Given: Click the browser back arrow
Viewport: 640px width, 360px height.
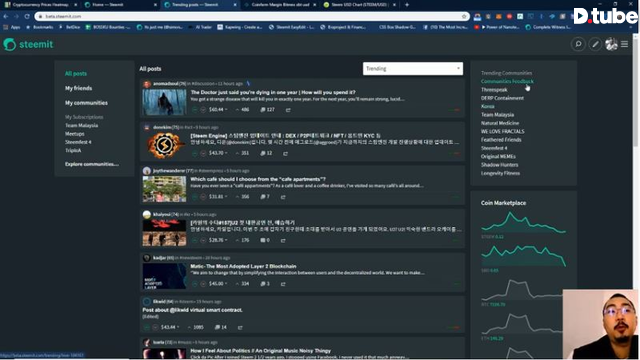Looking at the screenshot, I should [6, 16].
